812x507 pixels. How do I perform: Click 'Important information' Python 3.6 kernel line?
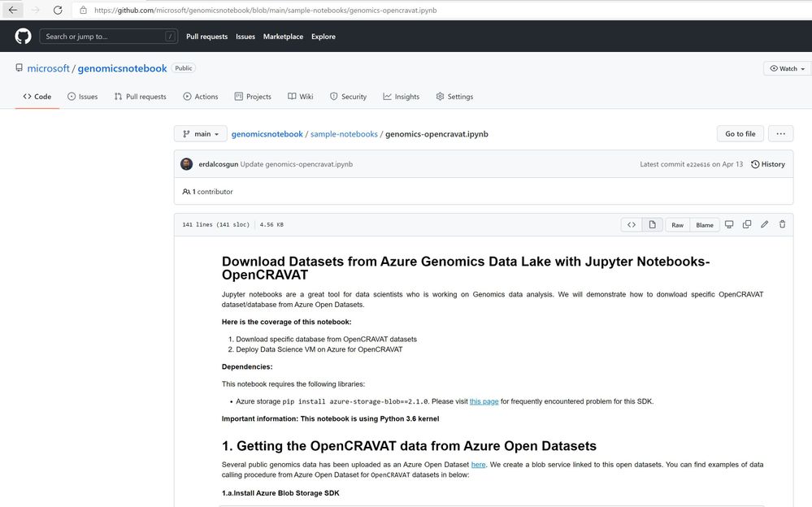pyautogui.click(x=330, y=418)
